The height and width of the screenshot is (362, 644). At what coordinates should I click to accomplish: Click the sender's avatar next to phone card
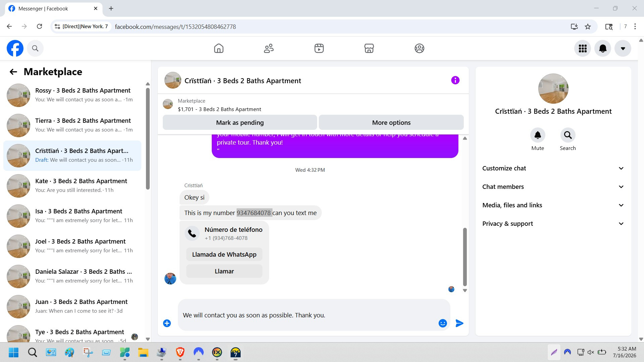[x=170, y=278]
